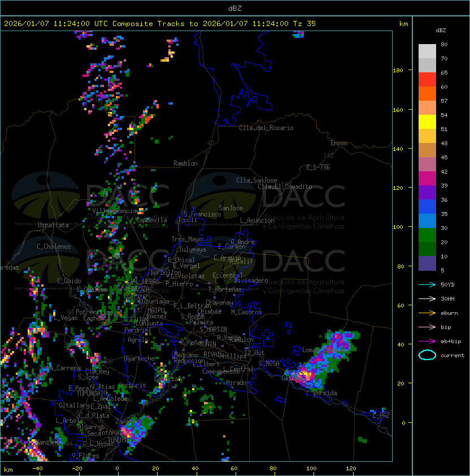Image resolution: width=470 pixels, height=476 pixels.
Task: Click the 180 km vertical axis tick
Action: (398, 71)
